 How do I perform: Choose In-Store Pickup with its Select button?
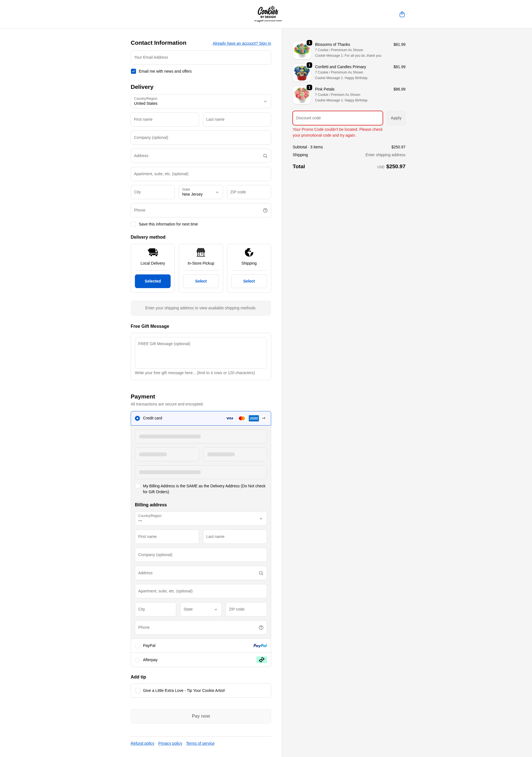[x=201, y=281]
